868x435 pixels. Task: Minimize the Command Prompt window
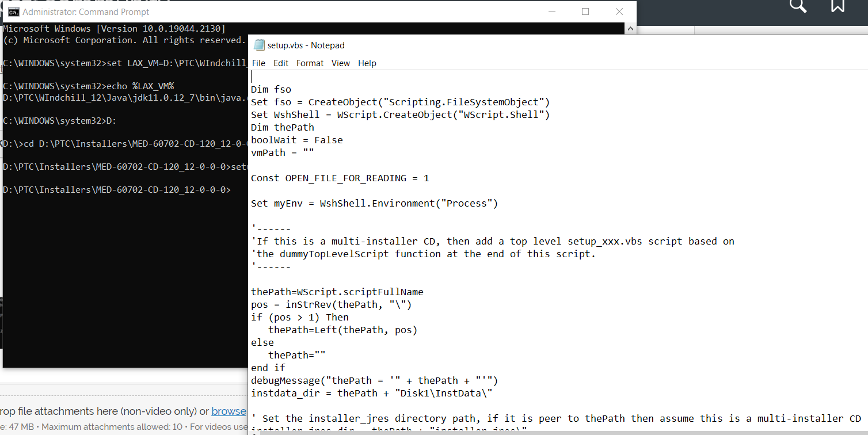click(552, 11)
